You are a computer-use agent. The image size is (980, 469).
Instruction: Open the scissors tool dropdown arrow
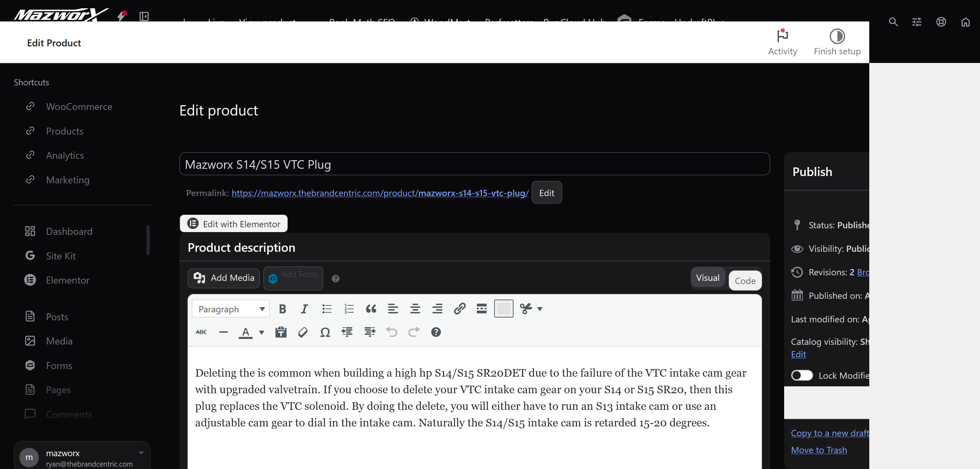point(540,309)
